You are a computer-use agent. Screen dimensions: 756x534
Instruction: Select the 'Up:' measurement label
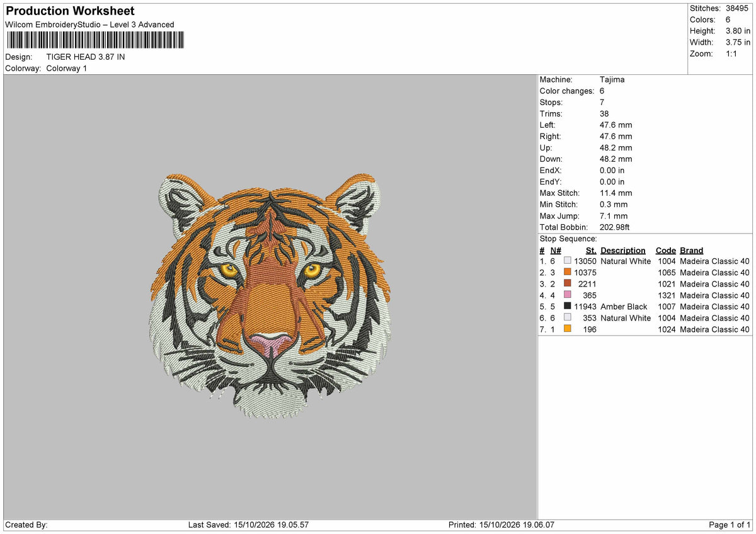point(546,147)
